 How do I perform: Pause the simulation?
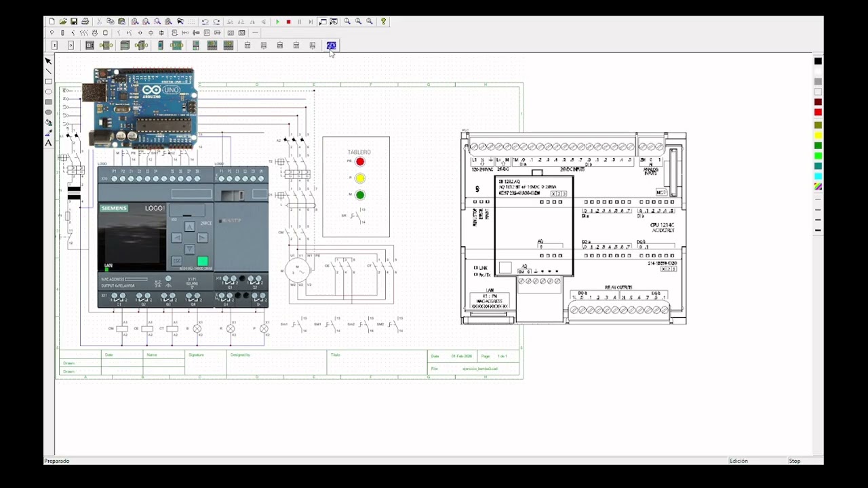(x=300, y=22)
